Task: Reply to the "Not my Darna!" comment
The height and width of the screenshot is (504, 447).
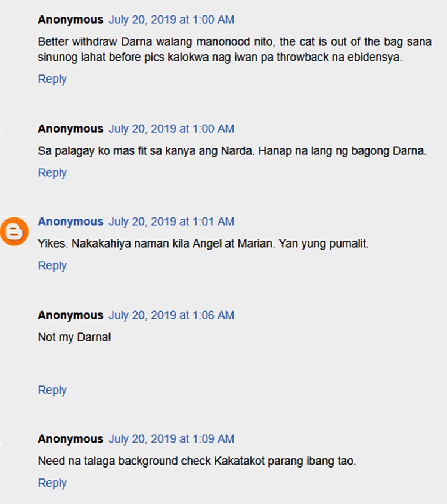Action: tap(52, 390)
